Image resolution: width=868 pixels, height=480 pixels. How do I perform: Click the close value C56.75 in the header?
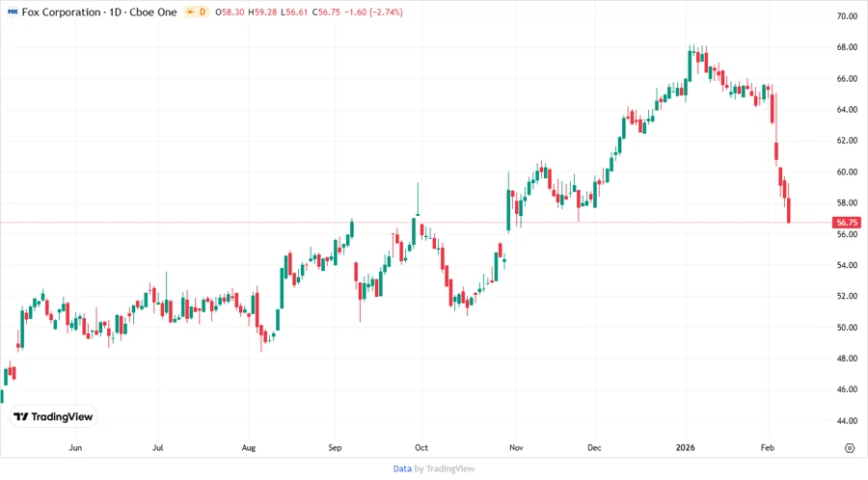(326, 13)
